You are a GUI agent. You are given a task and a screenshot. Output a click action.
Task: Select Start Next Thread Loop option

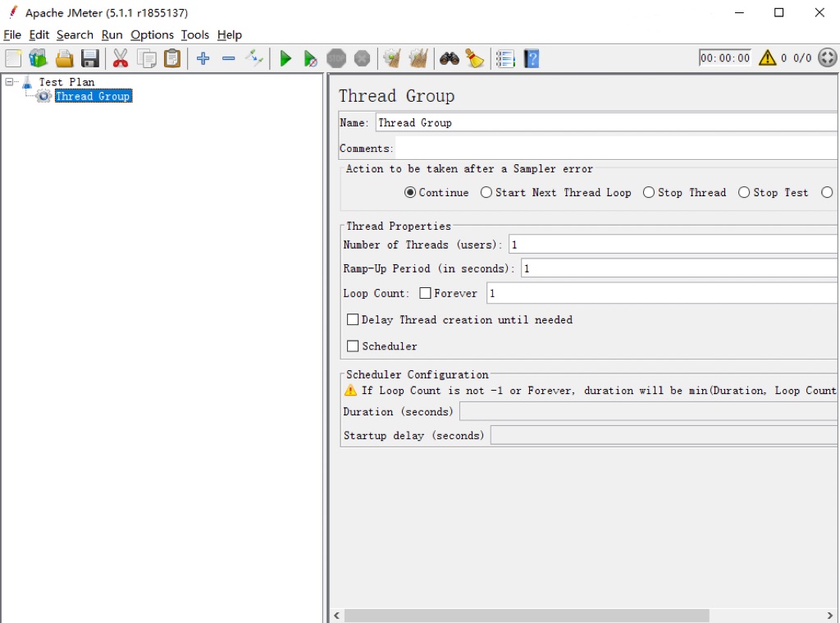pos(486,192)
